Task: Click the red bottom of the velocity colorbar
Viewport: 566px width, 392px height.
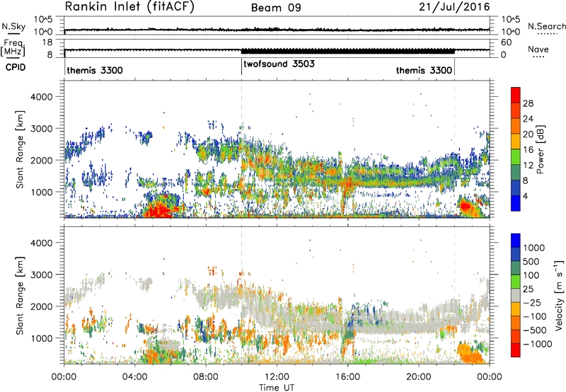Action: [x=516, y=350]
